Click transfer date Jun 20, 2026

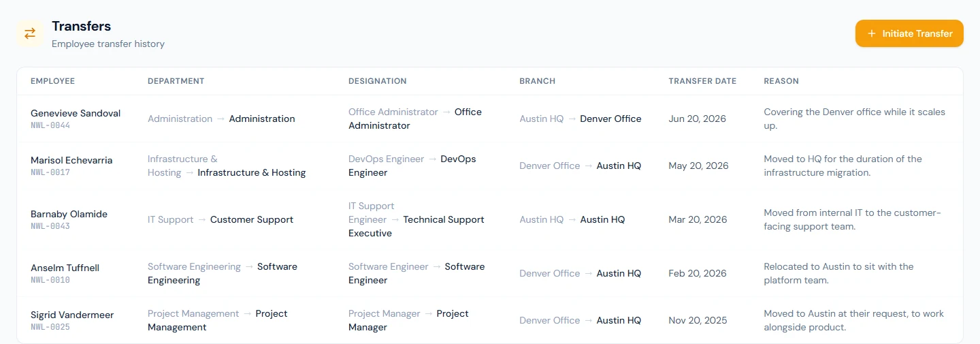click(x=697, y=119)
